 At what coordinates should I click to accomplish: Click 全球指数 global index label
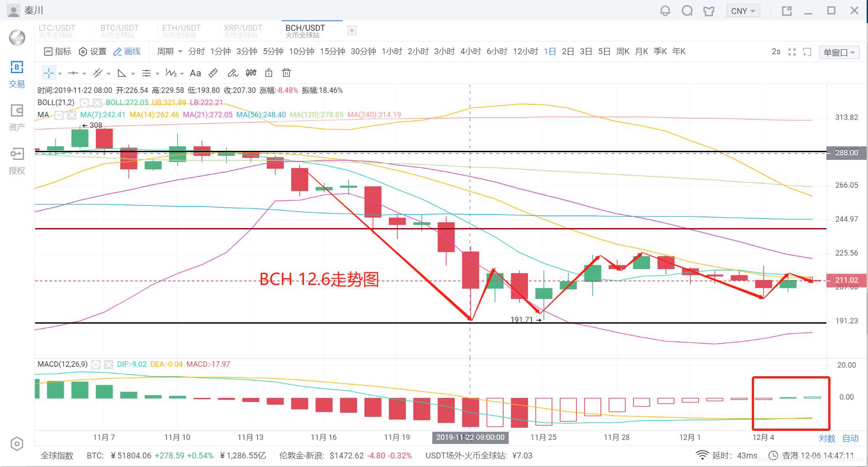click(x=57, y=456)
